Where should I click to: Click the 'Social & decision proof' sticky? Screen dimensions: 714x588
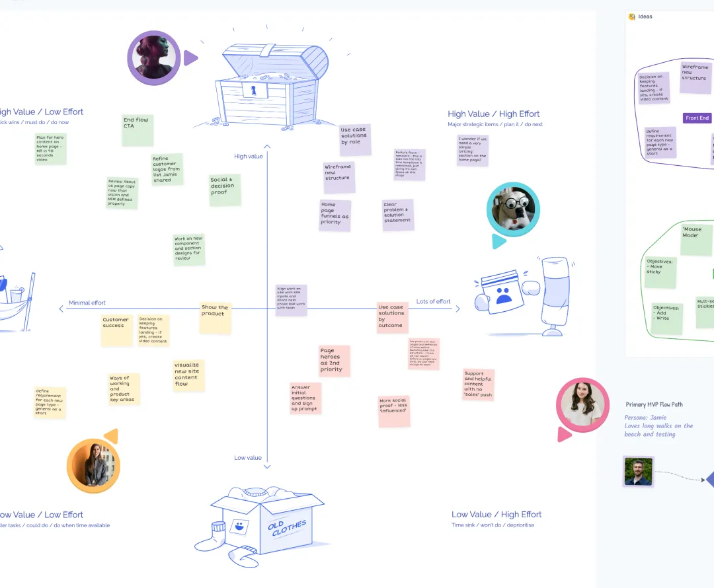coord(224,190)
